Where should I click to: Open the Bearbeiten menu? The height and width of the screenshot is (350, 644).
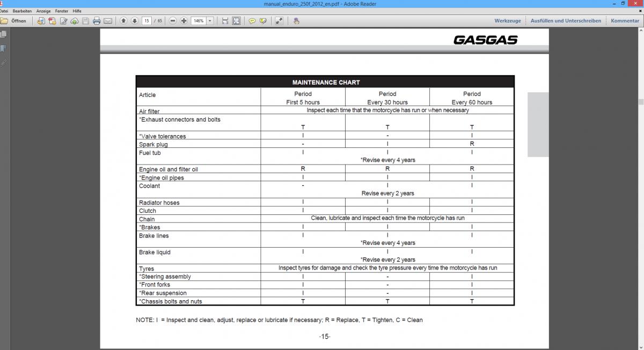pyautogui.click(x=22, y=11)
